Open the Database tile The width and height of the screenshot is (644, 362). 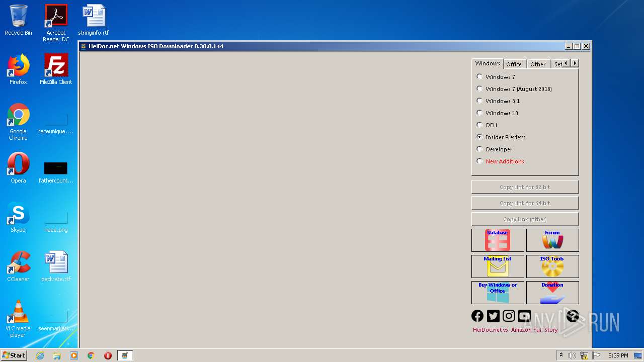click(x=498, y=240)
